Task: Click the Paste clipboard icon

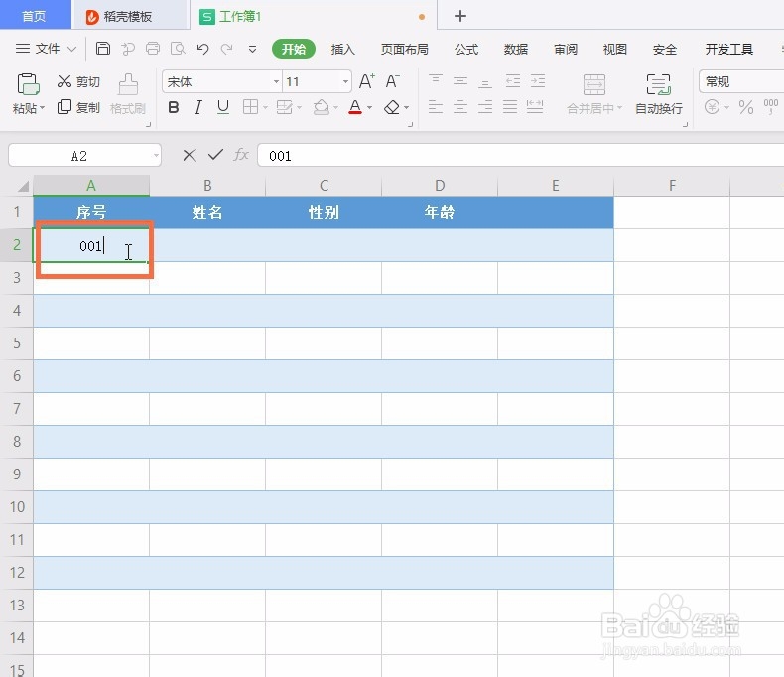Action: click(28, 84)
